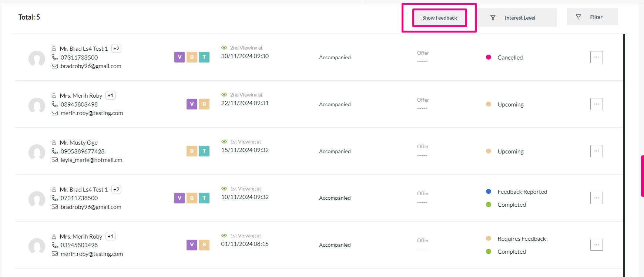Click the Cancelled status text
This screenshot has height=277, width=644.
tap(510, 57)
